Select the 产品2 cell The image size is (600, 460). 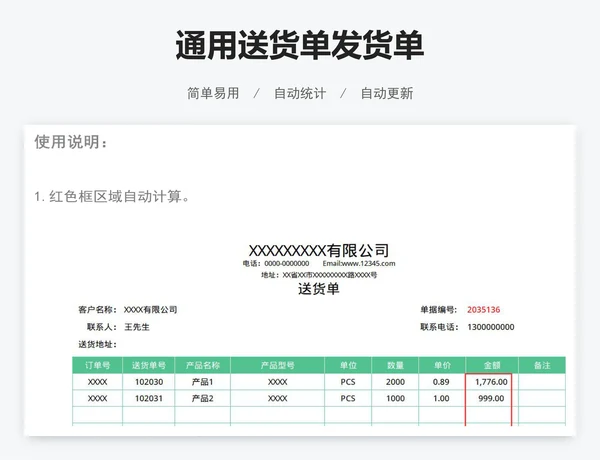pos(202,398)
